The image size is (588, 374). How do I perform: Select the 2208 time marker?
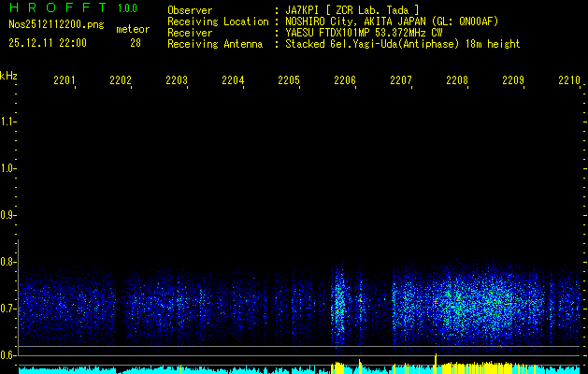[457, 81]
